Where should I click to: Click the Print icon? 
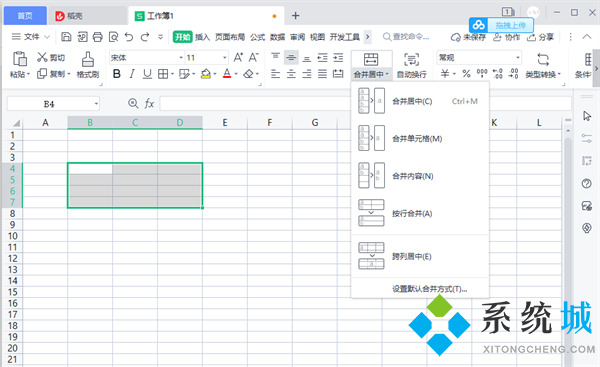point(98,37)
